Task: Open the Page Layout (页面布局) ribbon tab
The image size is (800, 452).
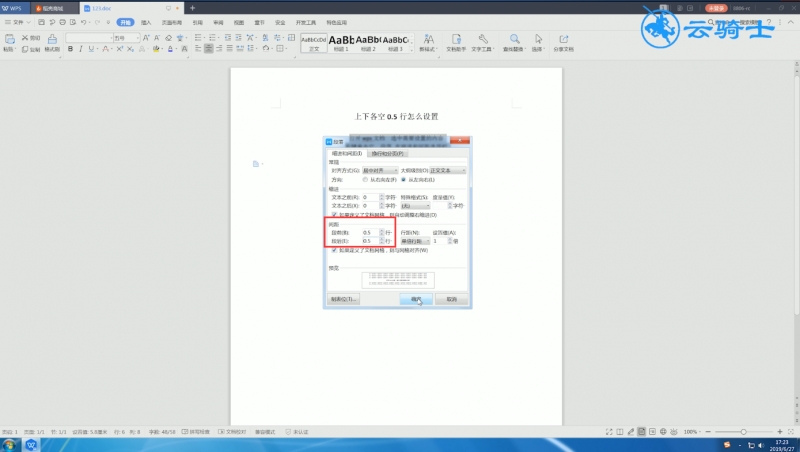Action: click(172, 22)
